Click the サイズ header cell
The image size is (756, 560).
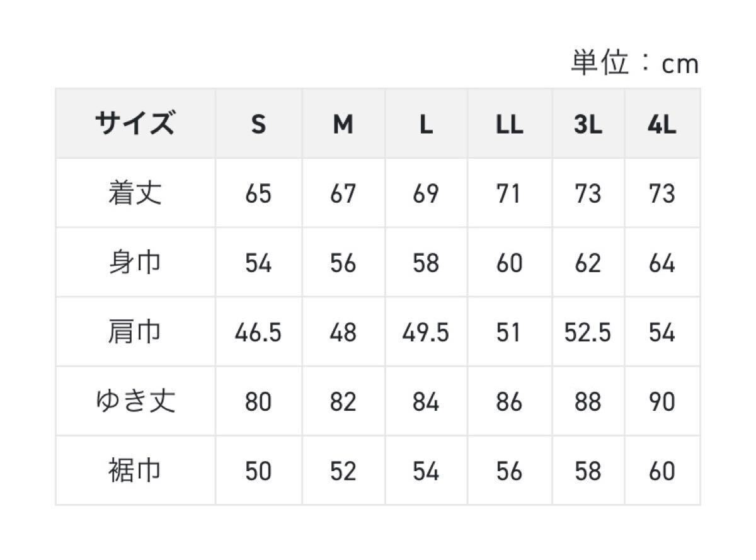(x=135, y=123)
